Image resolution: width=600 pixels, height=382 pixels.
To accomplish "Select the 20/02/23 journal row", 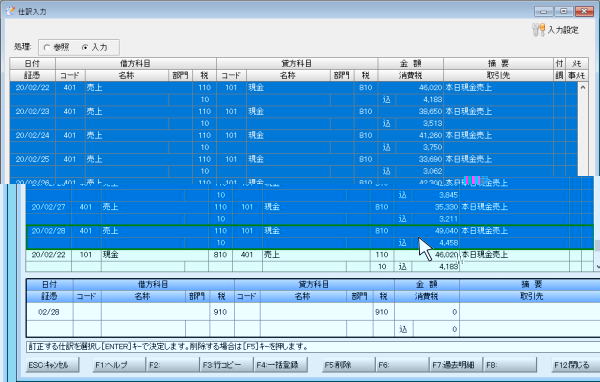I will [x=293, y=117].
